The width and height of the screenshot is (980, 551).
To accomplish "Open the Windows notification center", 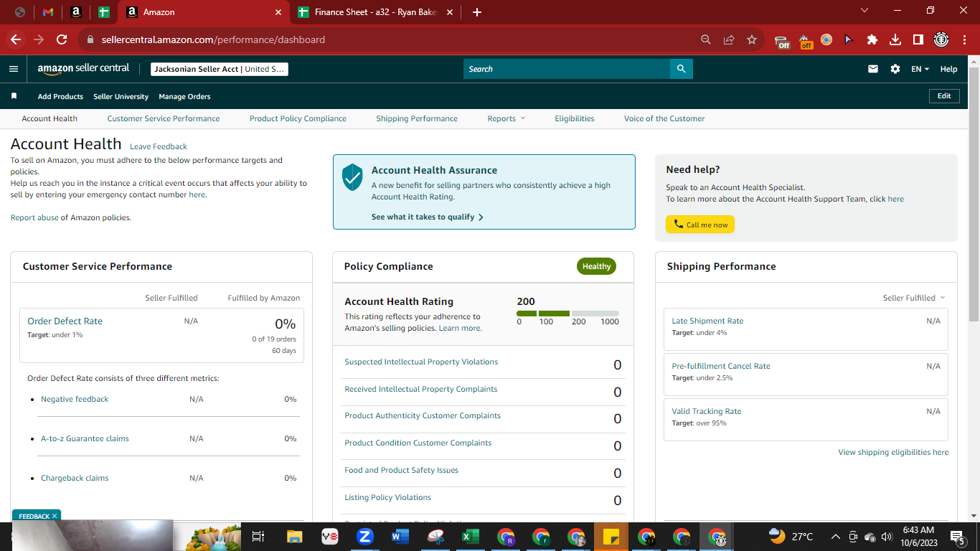I will 957,537.
